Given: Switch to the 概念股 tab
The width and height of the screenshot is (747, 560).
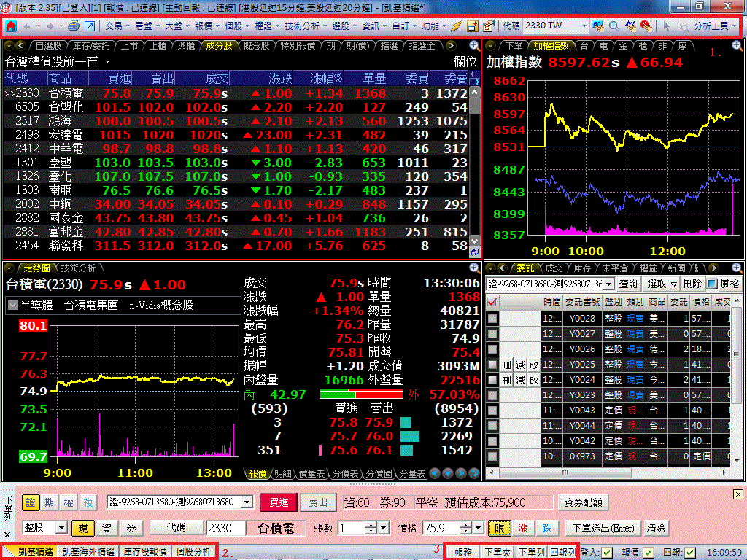Looking at the screenshot, I should click(256, 45).
